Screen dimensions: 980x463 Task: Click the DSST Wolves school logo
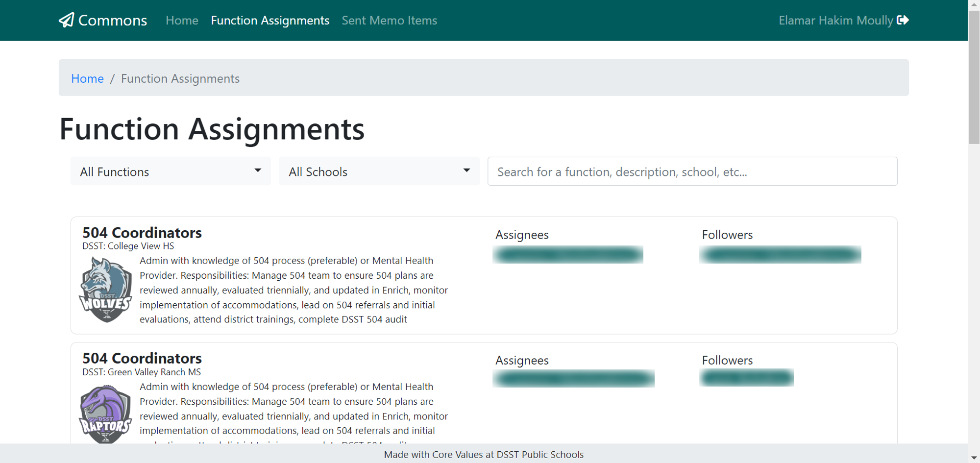[105, 289]
